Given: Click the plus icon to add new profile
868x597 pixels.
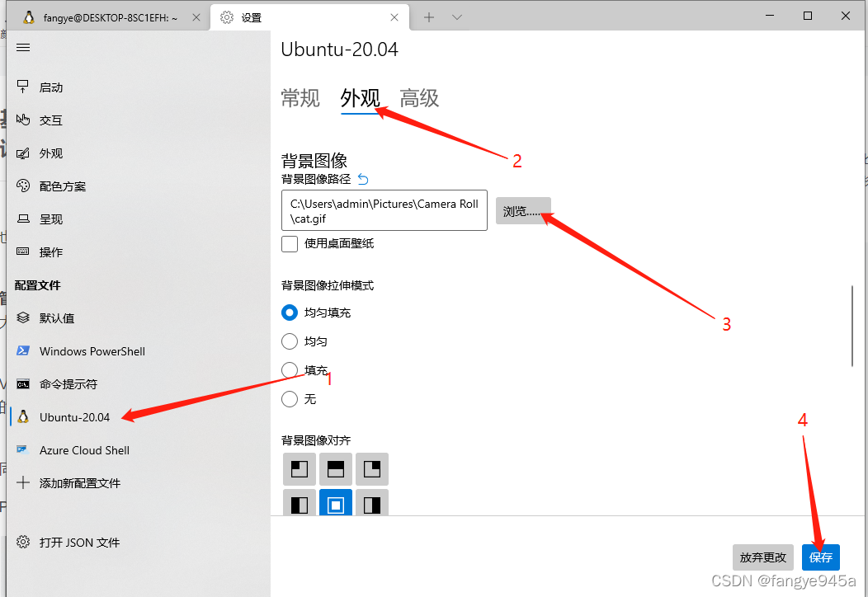Looking at the screenshot, I should tap(23, 482).
